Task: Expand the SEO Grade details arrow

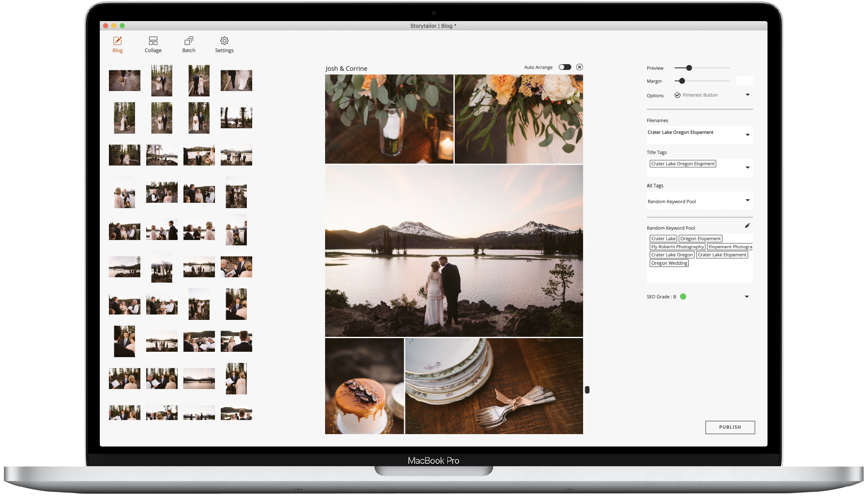Action: point(747,297)
